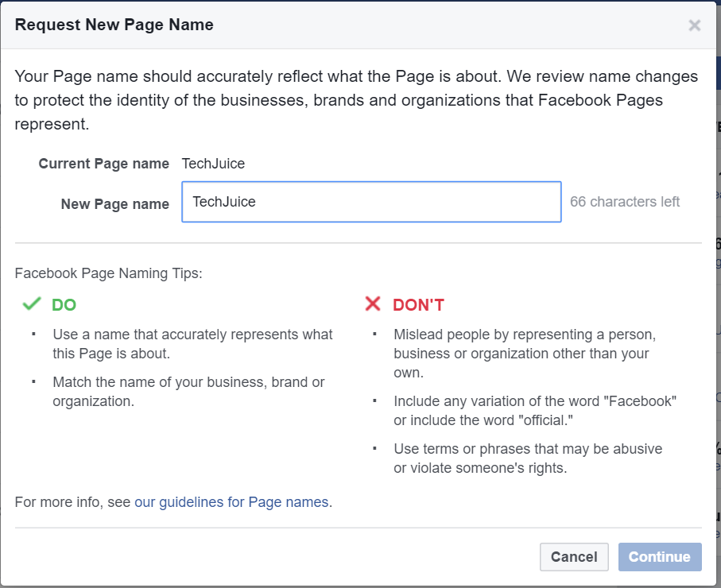Click the bullet before 'Include any variation of Facebook'

coord(374,401)
